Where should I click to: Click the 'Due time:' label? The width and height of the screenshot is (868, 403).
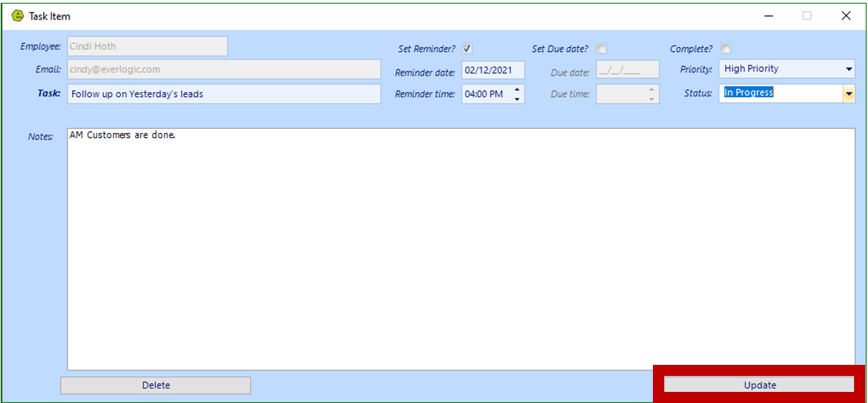570,94
